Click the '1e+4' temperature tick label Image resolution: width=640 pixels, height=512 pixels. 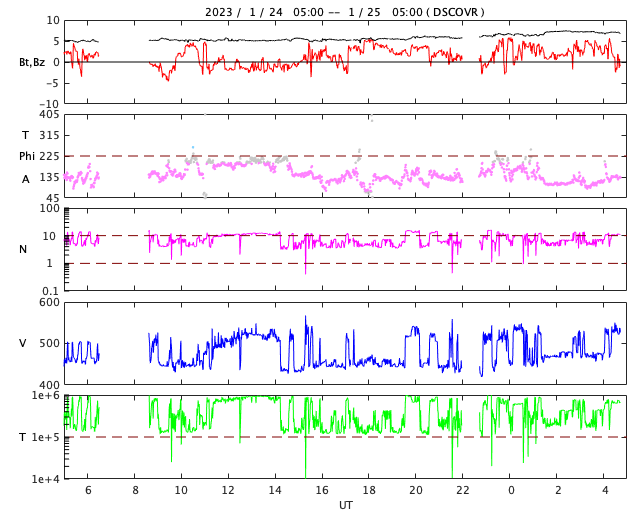point(46,479)
